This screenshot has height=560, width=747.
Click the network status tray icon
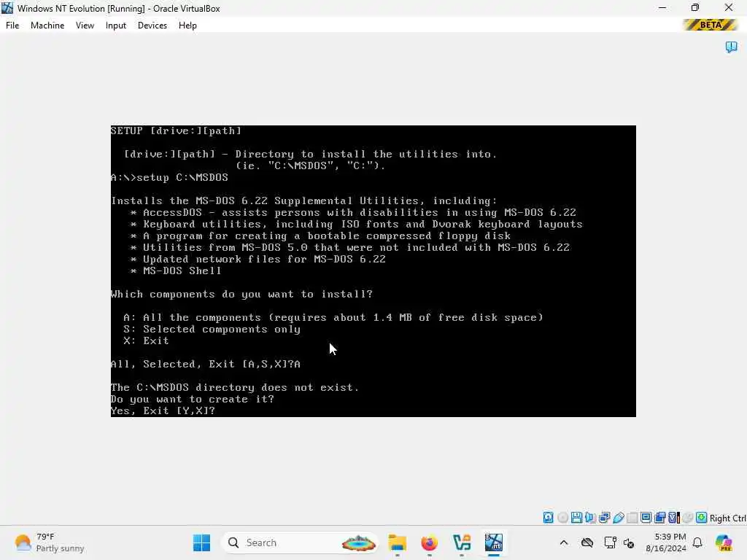point(610,542)
